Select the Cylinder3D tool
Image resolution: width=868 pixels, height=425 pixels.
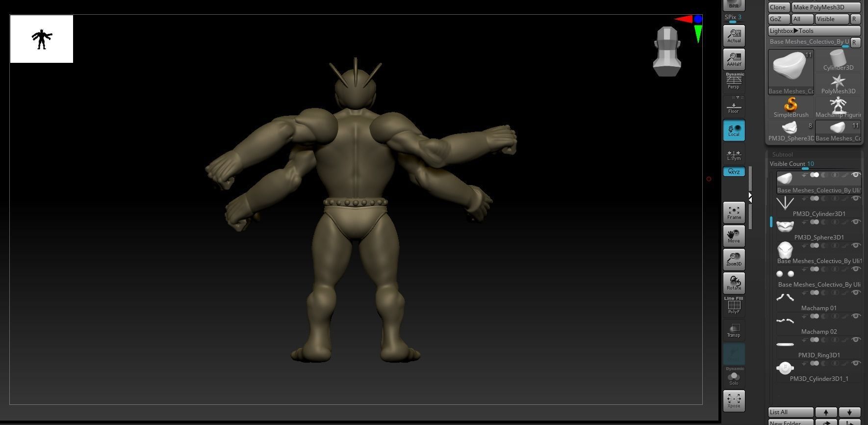click(x=838, y=60)
